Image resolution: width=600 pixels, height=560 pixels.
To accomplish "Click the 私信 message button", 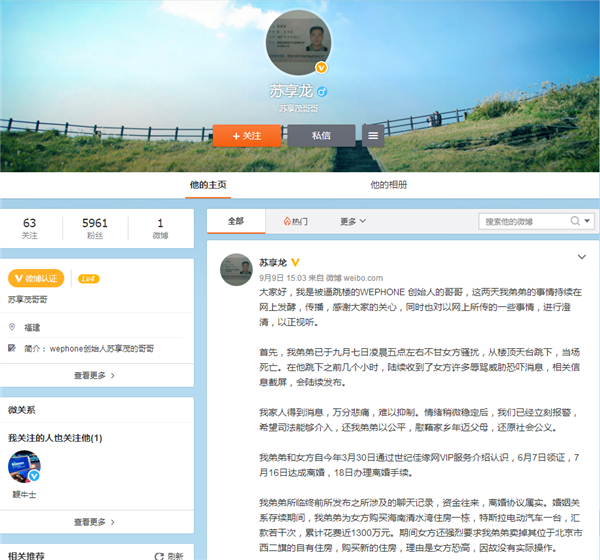I will coord(321,135).
